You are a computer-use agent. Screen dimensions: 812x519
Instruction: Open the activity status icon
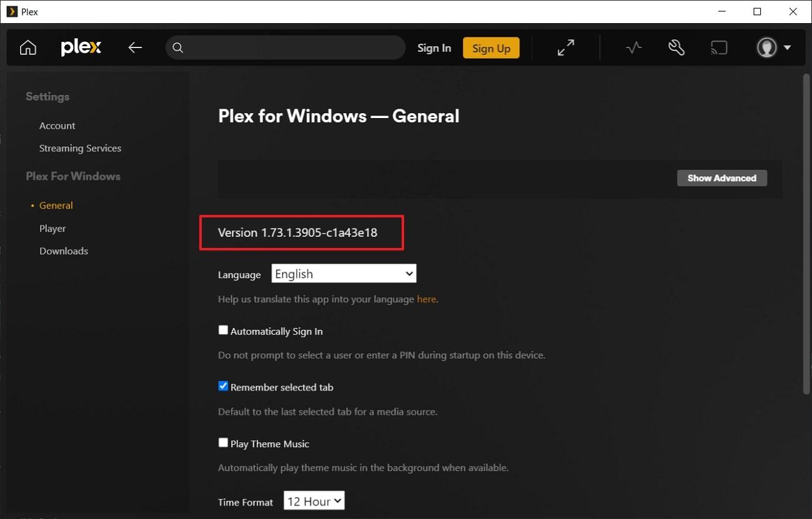(x=633, y=47)
